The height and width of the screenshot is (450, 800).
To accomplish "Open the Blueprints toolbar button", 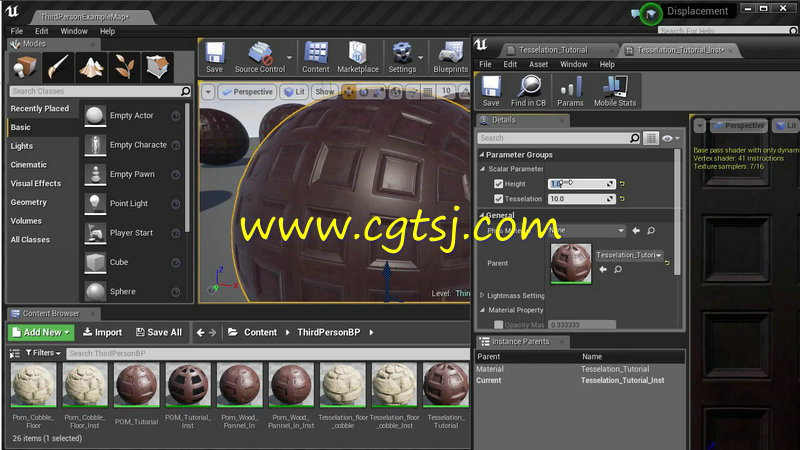I will [x=451, y=57].
